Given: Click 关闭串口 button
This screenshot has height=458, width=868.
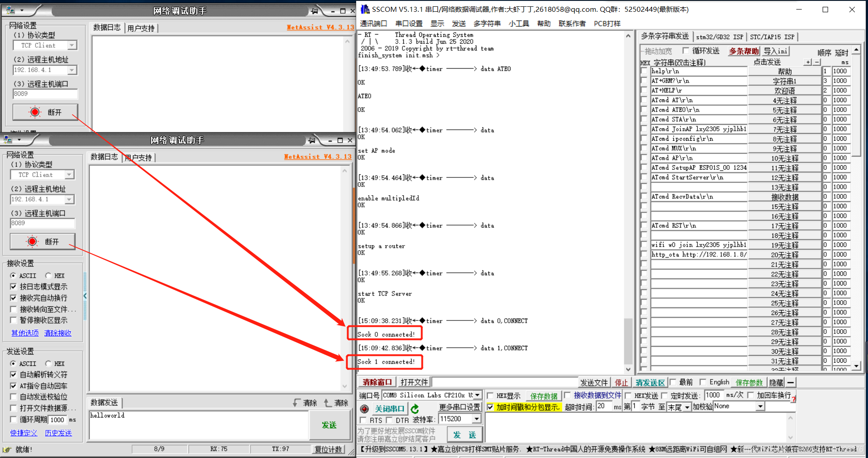Looking at the screenshot, I should coord(389,409).
